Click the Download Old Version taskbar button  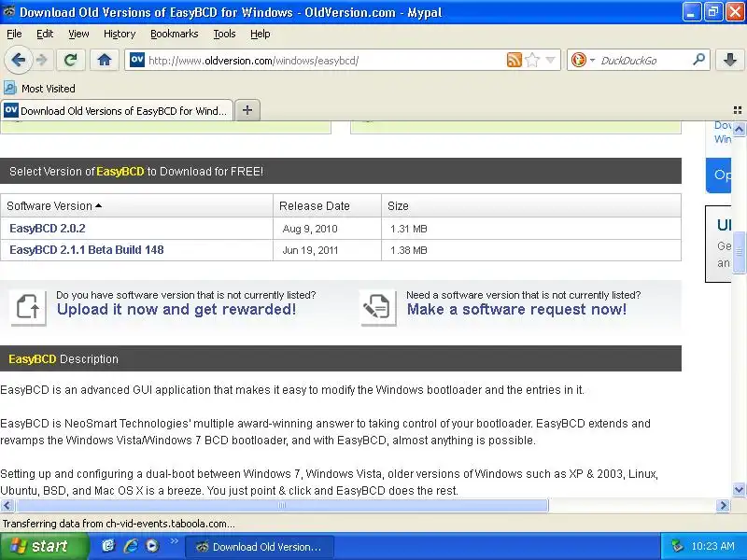click(x=260, y=547)
